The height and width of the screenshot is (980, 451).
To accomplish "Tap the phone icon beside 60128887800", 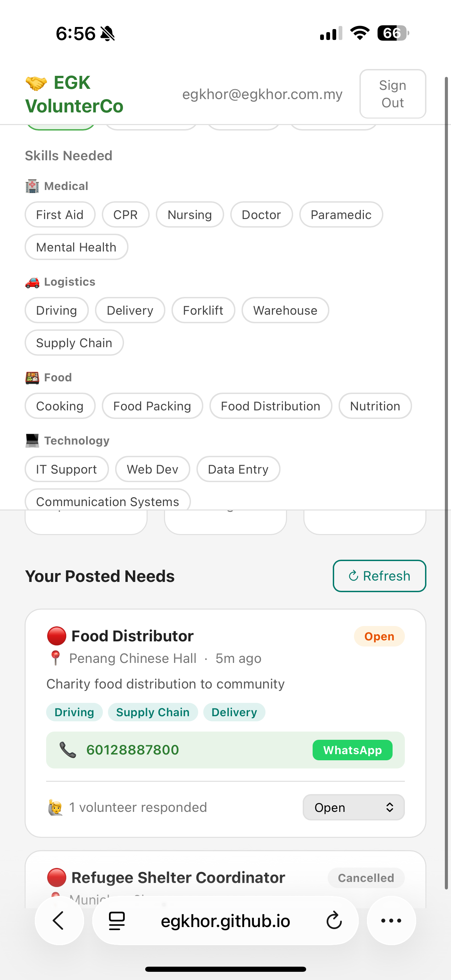I will pyautogui.click(x=68, y=750).
